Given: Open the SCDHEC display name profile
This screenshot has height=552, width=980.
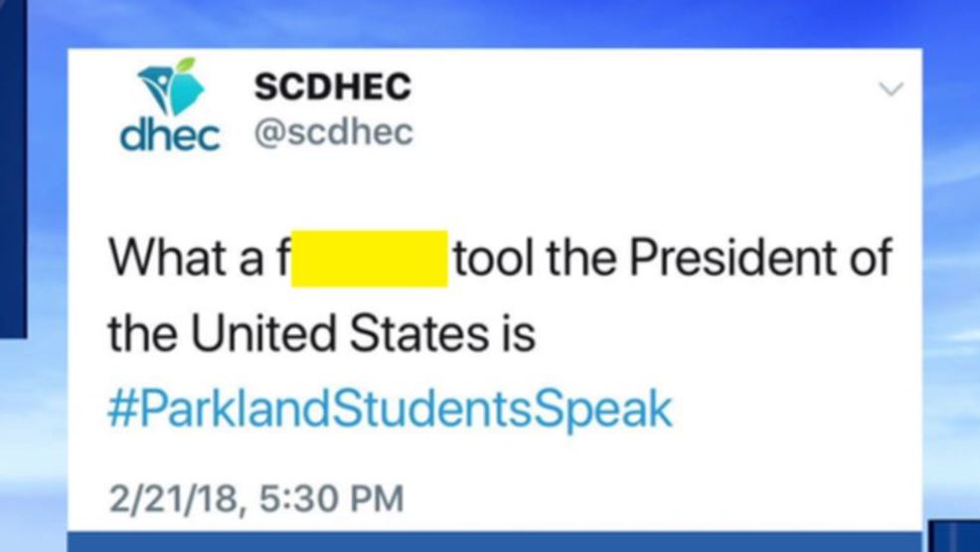Looking at the screenshot, I should (x=332, y=88).
